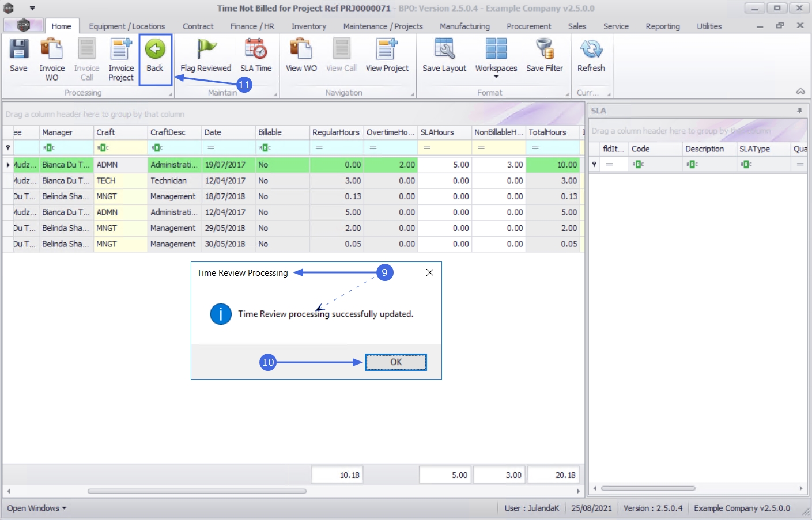812x520 pixels.
Task: Open the Utilities tab
Action: point(709,26)
